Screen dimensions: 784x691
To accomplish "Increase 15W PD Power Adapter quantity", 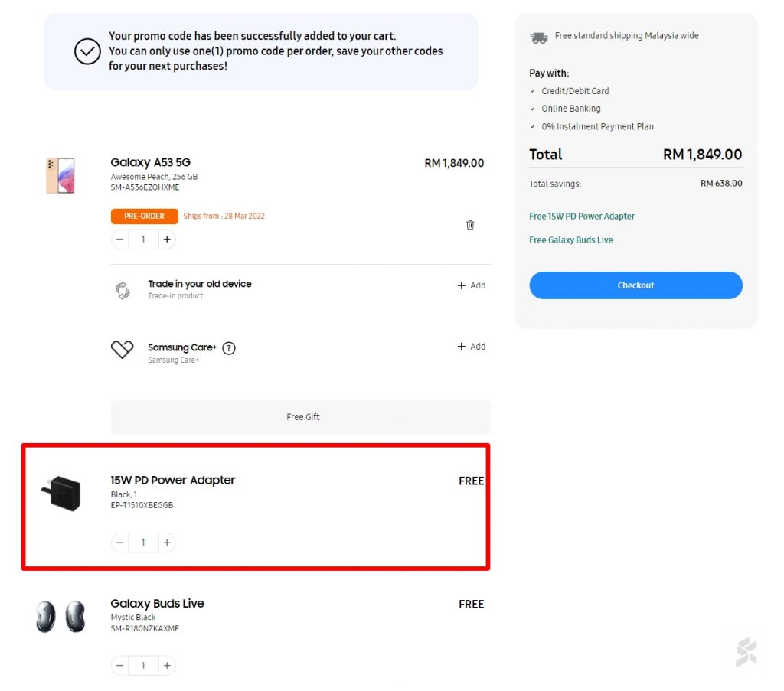I will point(167,543).
